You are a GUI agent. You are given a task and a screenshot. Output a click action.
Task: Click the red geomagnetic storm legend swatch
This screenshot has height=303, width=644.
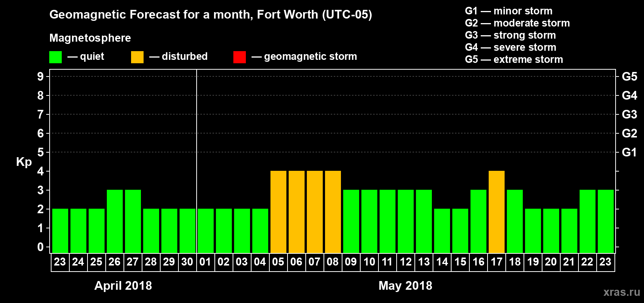pyautogui.click(x=239, y=57)
